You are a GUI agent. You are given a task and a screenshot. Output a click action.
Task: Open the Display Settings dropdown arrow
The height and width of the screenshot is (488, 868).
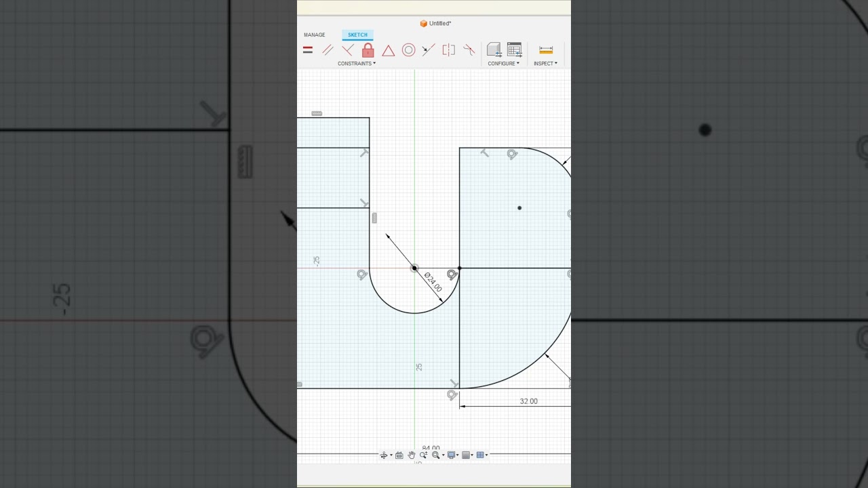[458, 455]
